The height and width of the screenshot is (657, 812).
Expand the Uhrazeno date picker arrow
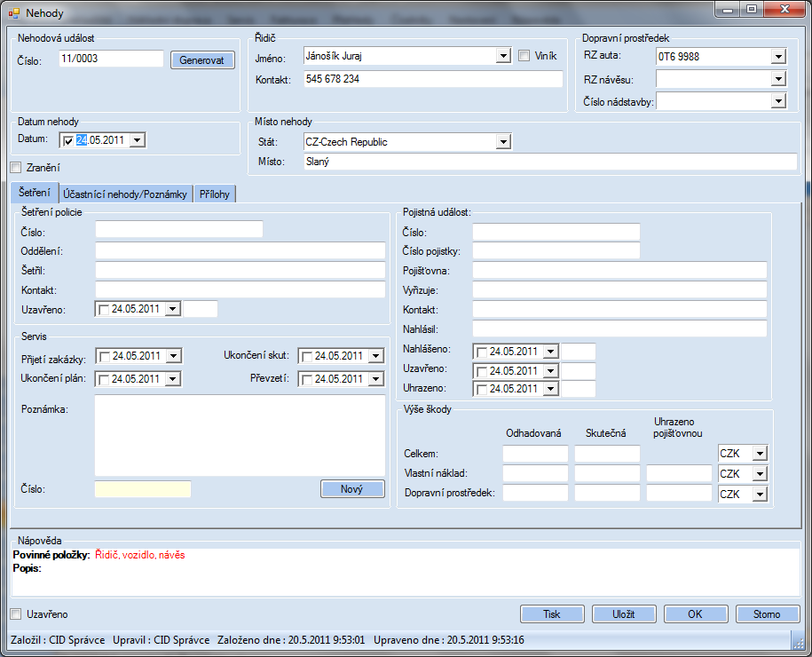click(551, 389)
